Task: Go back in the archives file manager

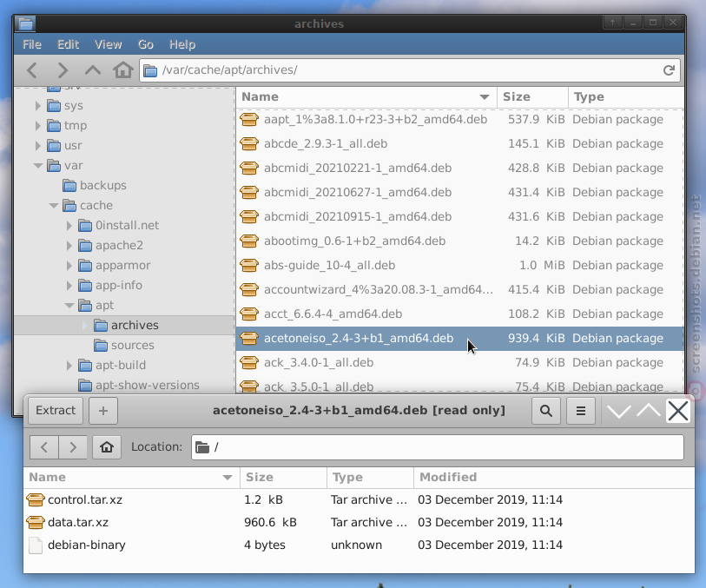Action: tap(32, 70)
